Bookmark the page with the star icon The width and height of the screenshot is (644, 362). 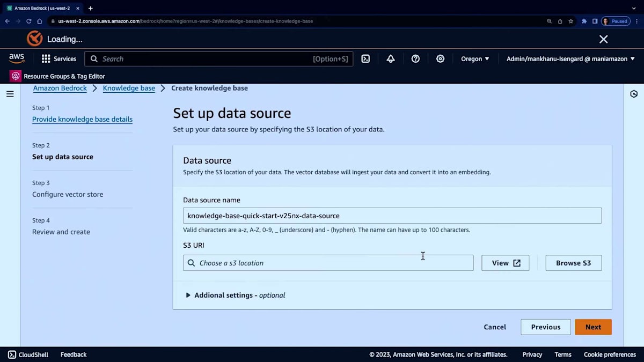click(570, 21)
